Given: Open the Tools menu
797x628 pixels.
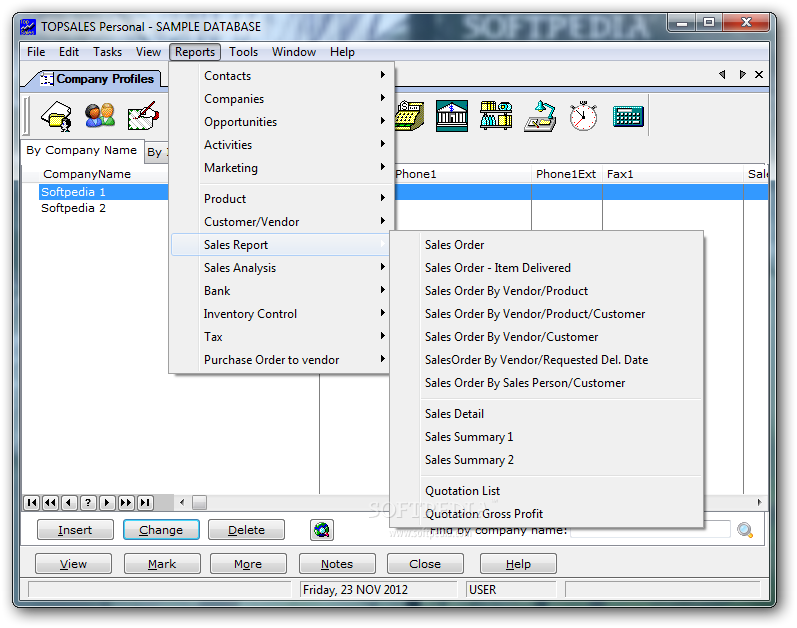Looking at the screenshot, I should (243, 52).
